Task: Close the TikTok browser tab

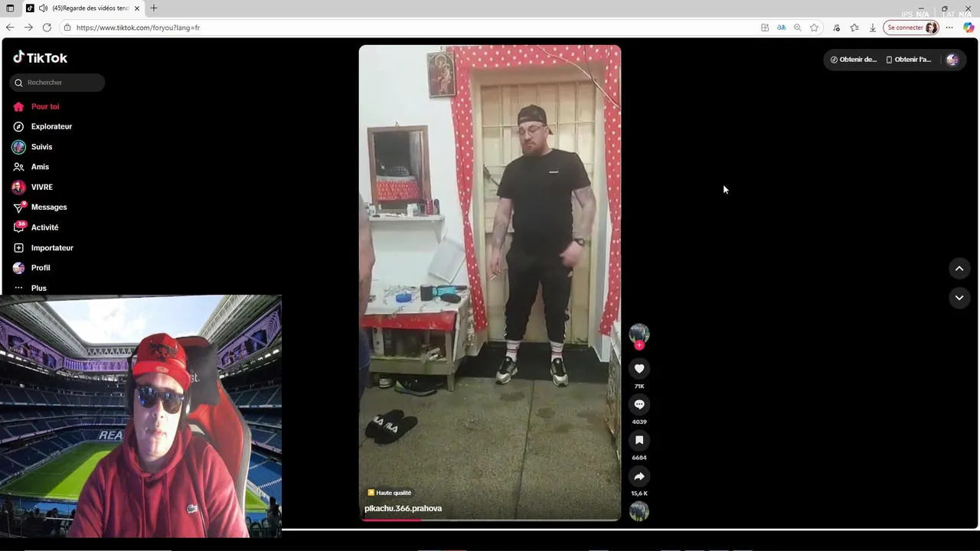Action: [x=137, y=8]
